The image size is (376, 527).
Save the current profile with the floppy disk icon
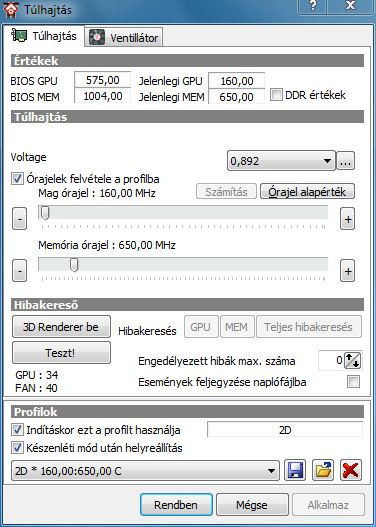click(295, 470)
